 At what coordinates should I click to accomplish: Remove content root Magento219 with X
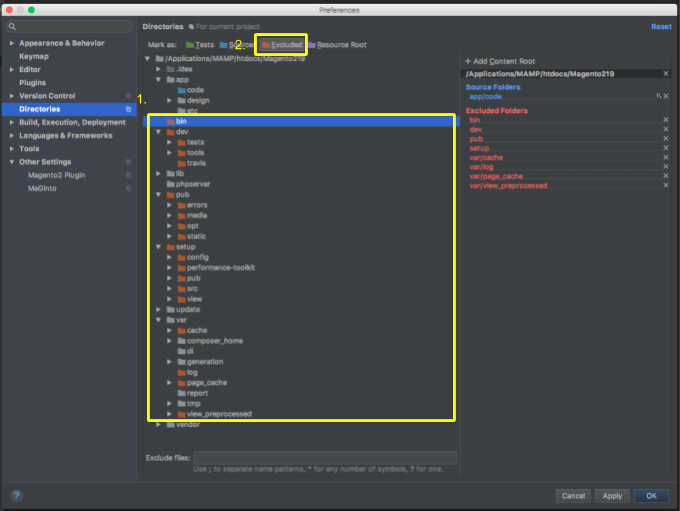[x=666, y=73]
